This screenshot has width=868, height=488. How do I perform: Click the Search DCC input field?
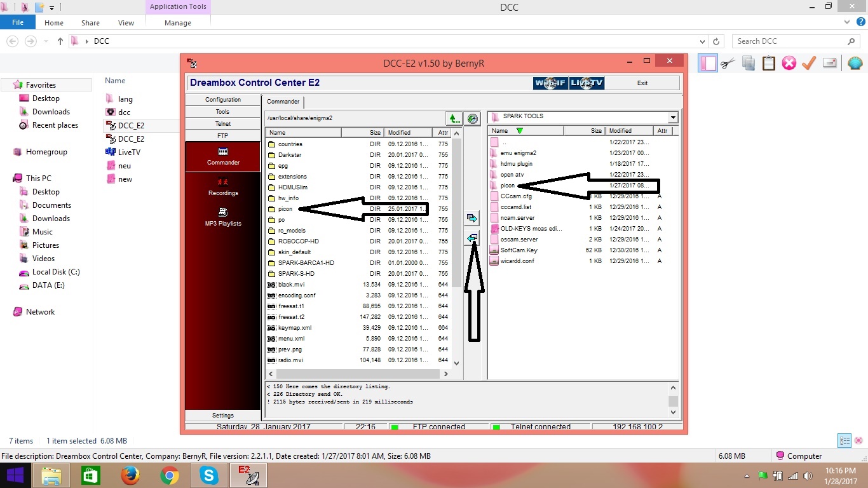pyautogui.click(x=790, y=41)
